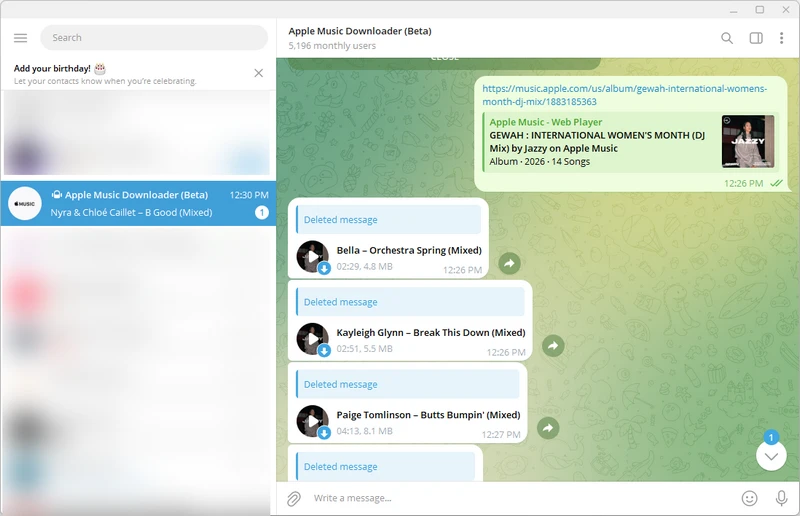The width and height of the screenshot is (800, 516).
Task: Click Album · 2026 · 14 Songs text
Action: click(x=539, y=161)
